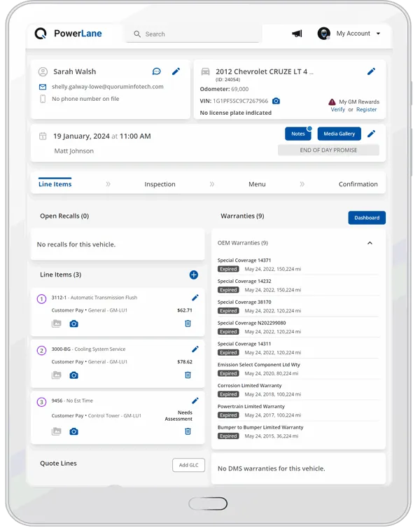Click the line item number 2 badge
Screen dimensions: 420x528
41,351
